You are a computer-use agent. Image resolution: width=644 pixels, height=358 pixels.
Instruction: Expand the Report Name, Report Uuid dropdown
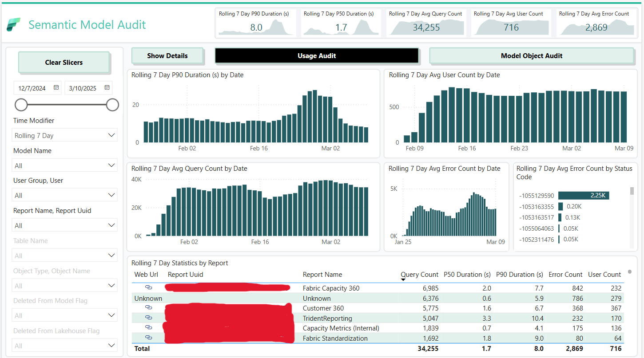(x=64, y=225)
